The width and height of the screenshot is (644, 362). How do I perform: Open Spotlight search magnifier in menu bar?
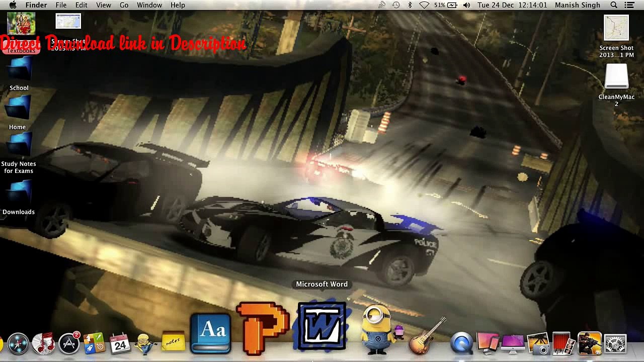614,5
